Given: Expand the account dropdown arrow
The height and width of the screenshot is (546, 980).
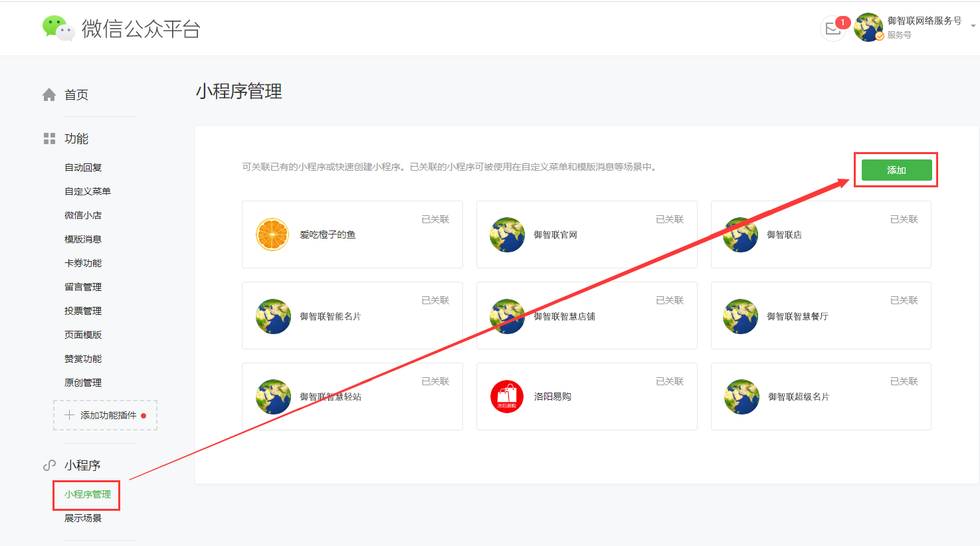Looking at the screenshot, I should 973,27.
